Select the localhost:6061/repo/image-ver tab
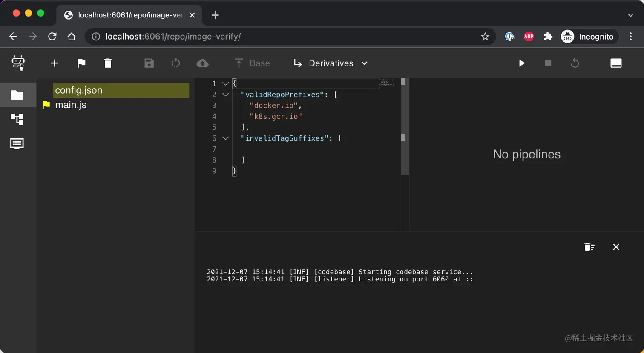This screenshot has width=644, height=353. 129,15
